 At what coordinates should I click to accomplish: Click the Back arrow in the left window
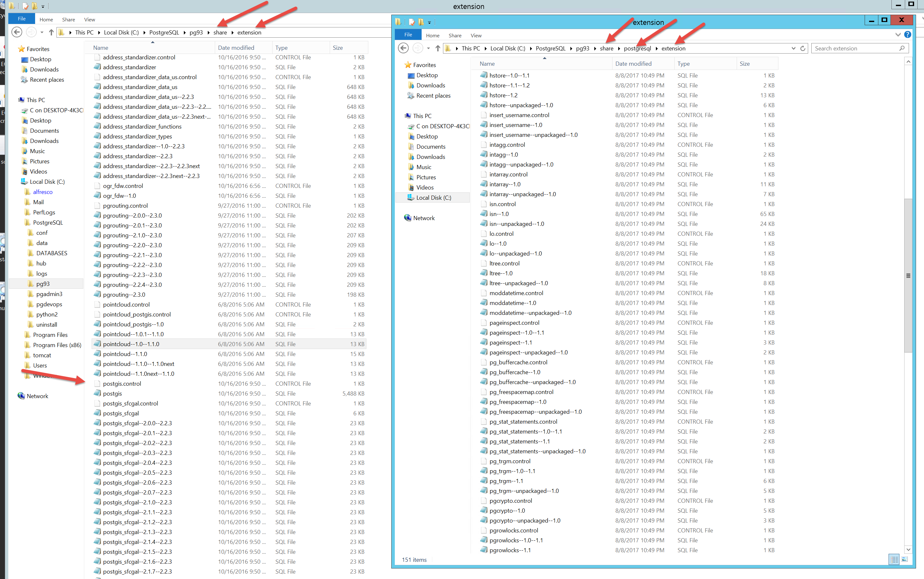click(17, 32)
